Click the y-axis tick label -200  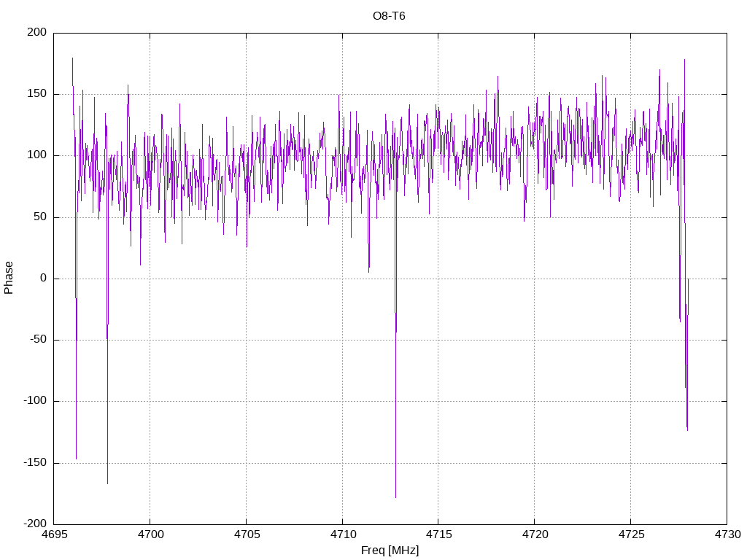click(x=35, y=524)
